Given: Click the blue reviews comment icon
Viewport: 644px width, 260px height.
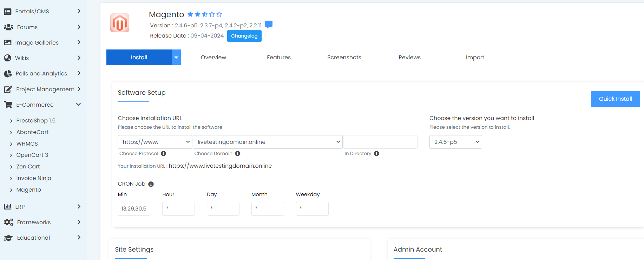Looking at the screenshot, I should click(269, 24).
